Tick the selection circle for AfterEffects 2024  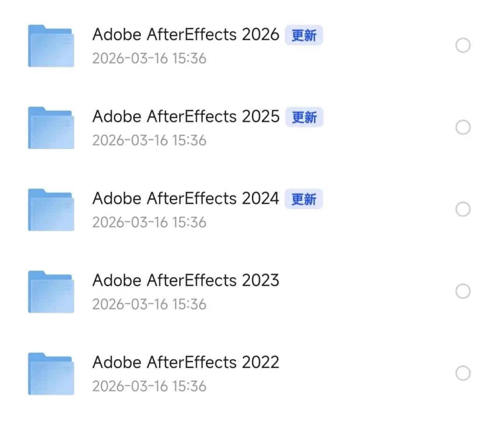(x=462, y=209)
